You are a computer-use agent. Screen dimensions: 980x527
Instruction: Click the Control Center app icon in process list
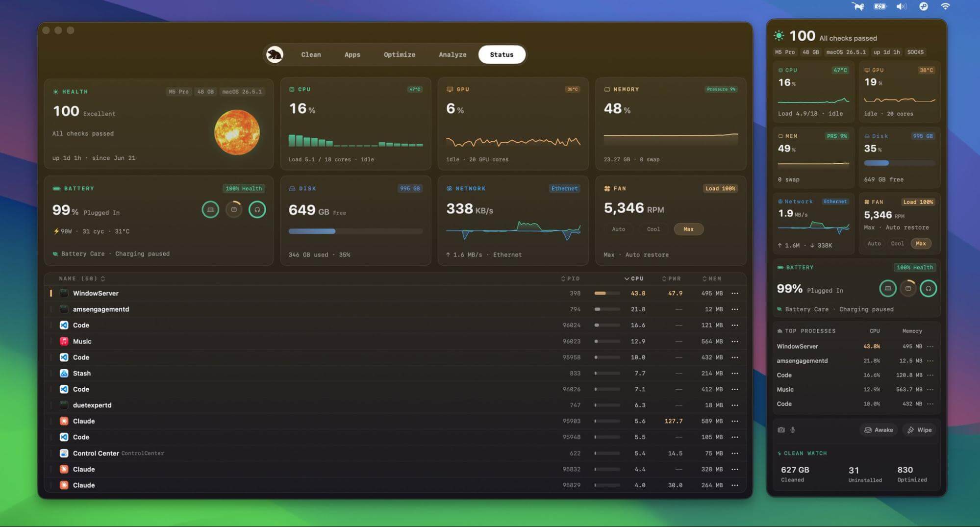pos(64,453)
